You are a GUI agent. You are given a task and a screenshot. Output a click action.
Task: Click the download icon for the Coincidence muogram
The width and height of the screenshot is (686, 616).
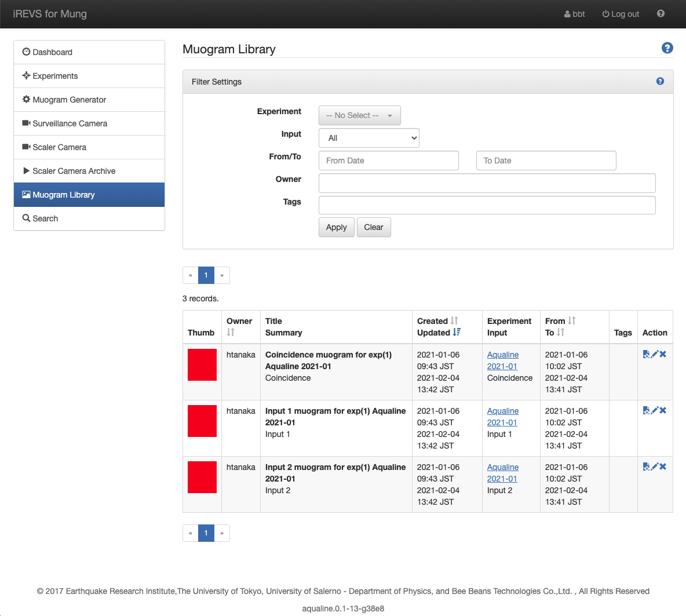647,354
